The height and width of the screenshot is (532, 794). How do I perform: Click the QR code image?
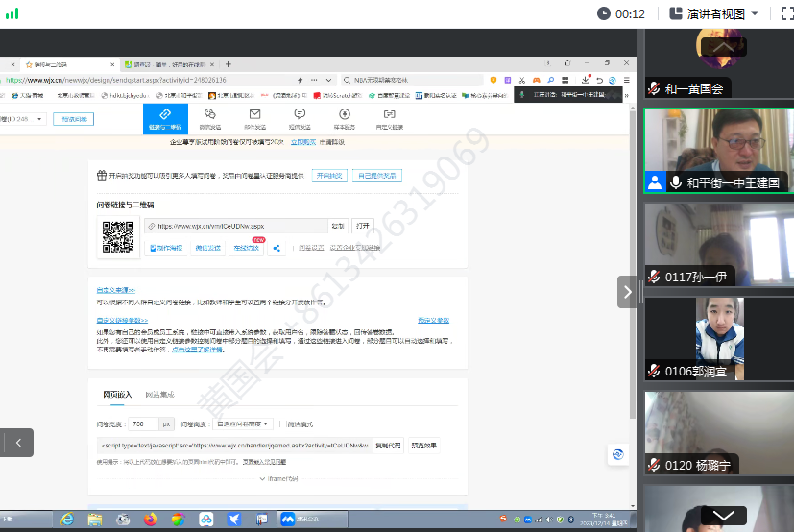point(117,237)
